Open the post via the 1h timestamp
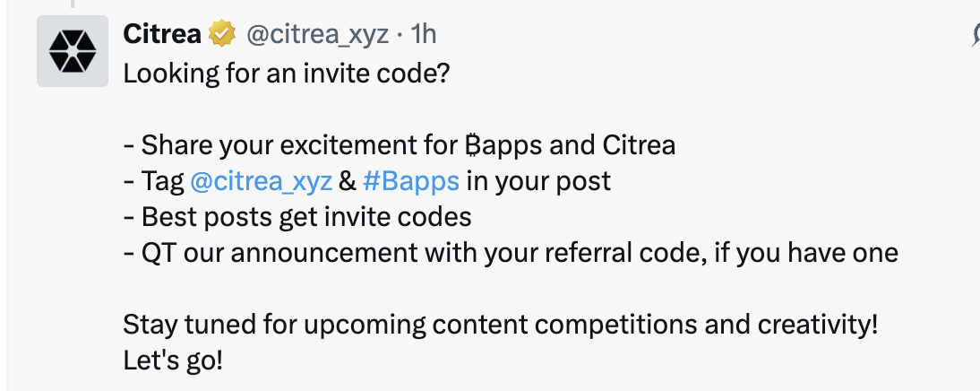This screenshot has height=391, width=980. coord(423,34)
